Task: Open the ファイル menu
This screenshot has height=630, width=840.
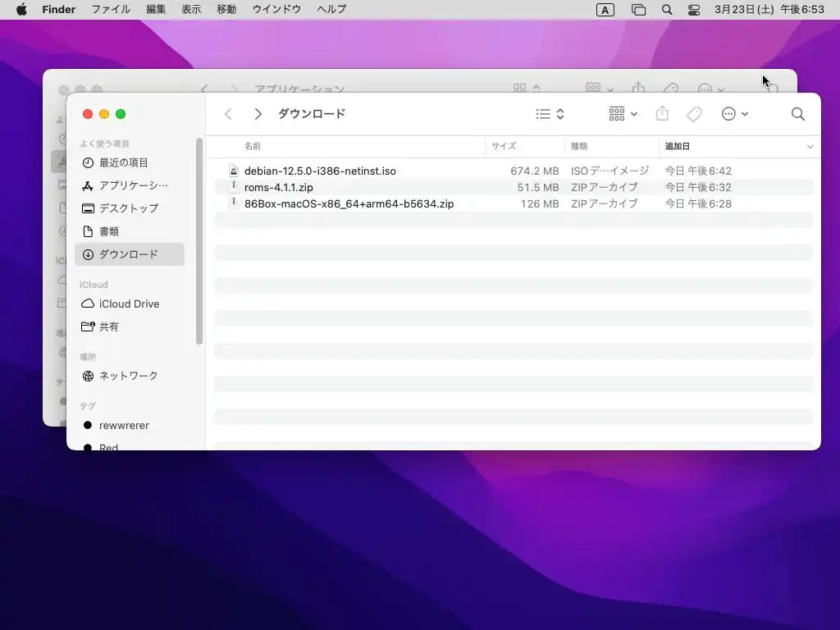Action: [x=111, y=10]
